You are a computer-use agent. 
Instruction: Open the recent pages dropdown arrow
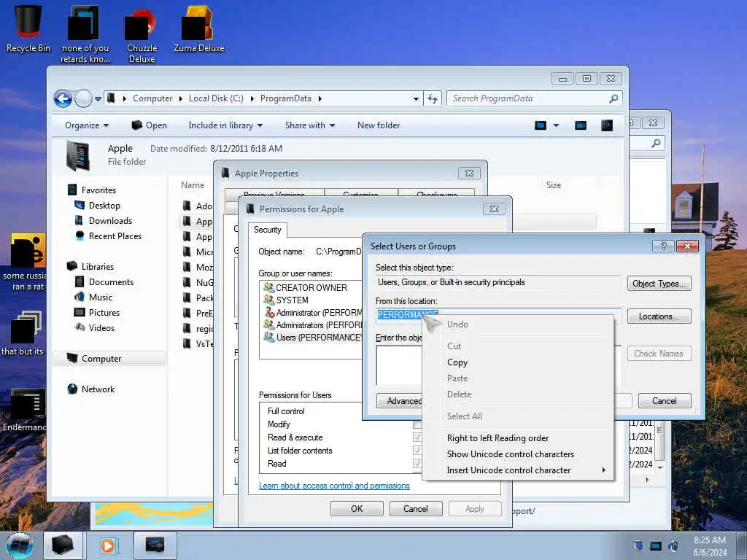click(98, 98)
